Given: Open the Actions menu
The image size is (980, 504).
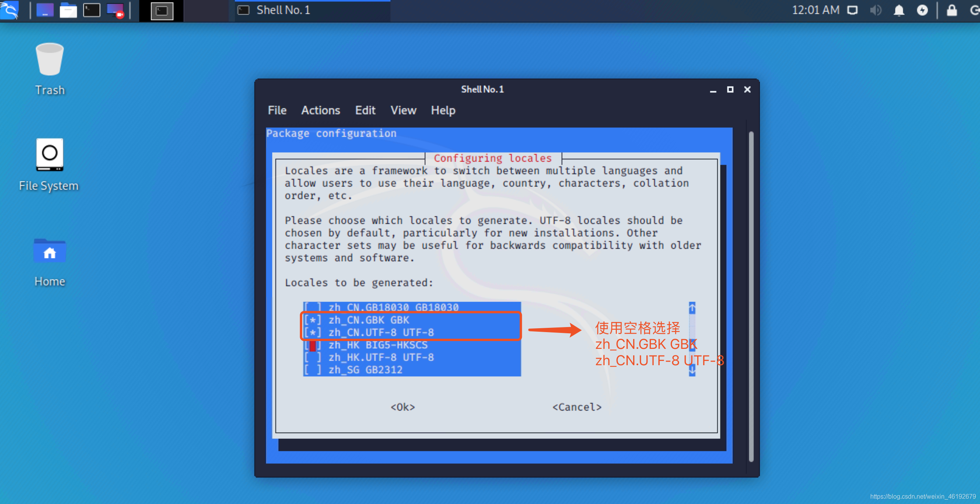Looking at the screenshot, I should point(320,110).
